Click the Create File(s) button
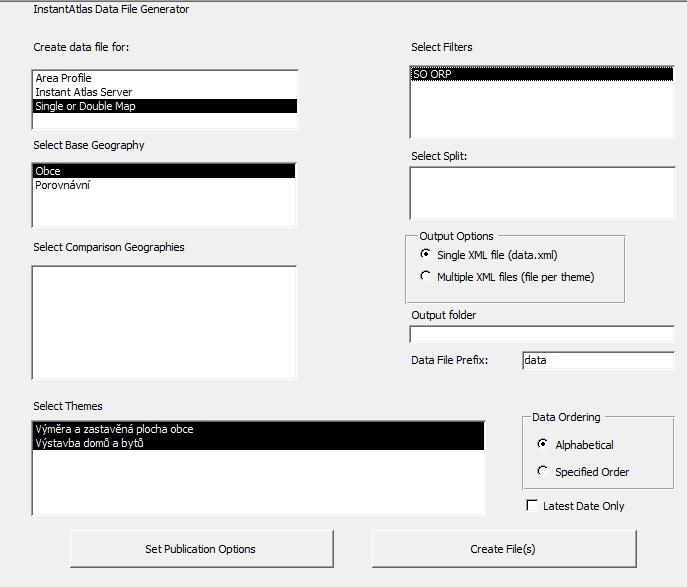Screen dimensions: 687x587 pos(504,549)
